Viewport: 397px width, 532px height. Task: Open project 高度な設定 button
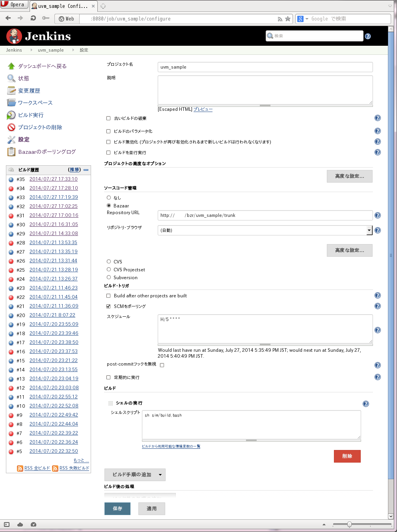pyautogui.click(x=350, y=176)
